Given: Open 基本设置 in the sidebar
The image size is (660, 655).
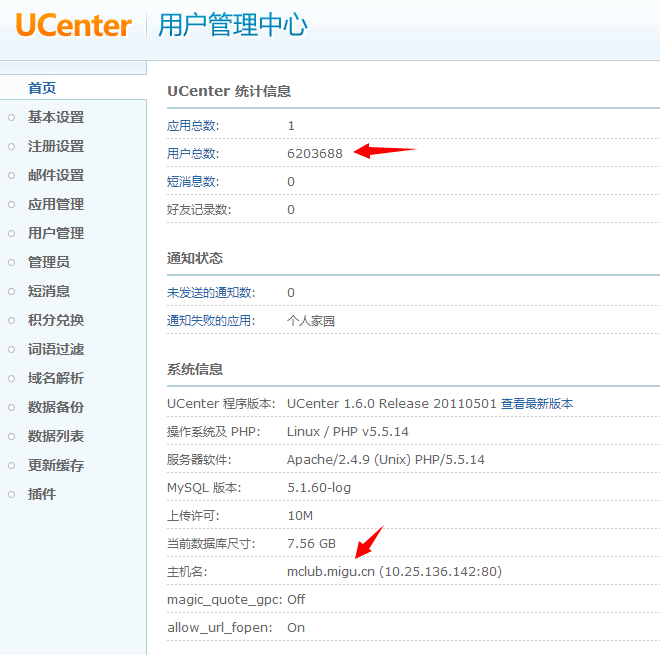Looking at the screenshot, I should click(56, 117).
